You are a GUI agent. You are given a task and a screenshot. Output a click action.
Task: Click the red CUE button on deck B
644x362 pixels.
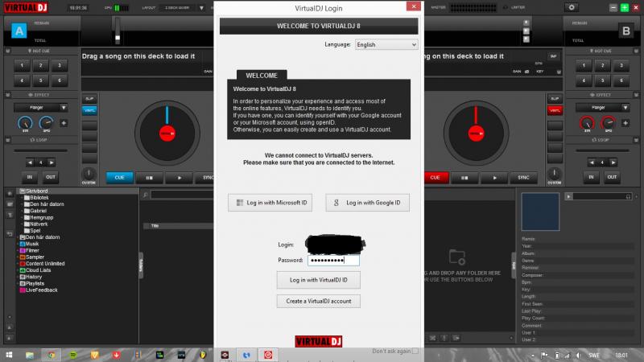(x=435, y=177)
